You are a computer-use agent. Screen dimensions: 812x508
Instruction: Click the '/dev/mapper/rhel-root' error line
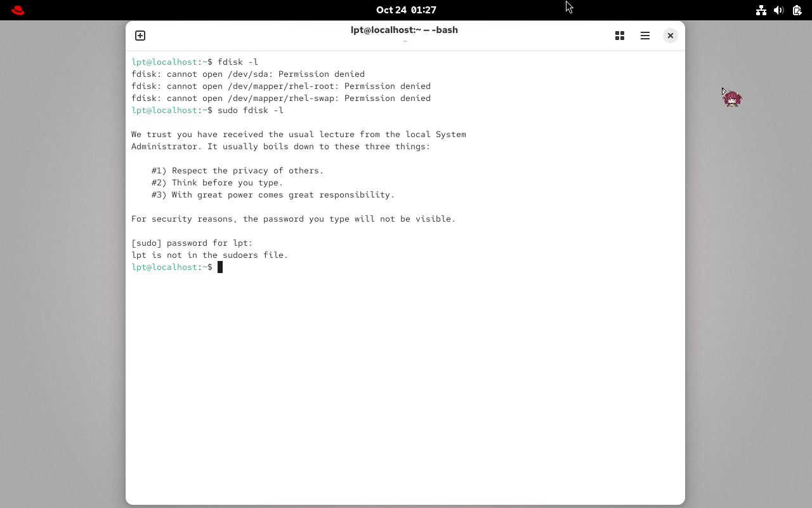point(280,86)
